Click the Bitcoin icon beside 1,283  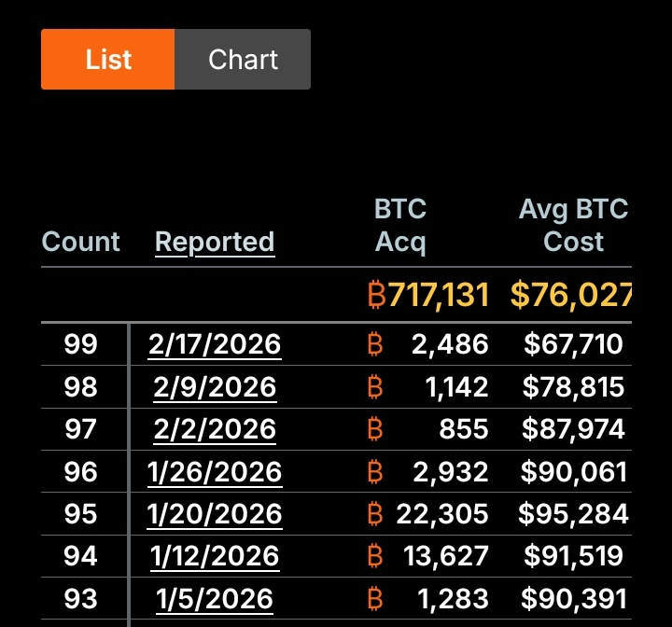(375, 598)
